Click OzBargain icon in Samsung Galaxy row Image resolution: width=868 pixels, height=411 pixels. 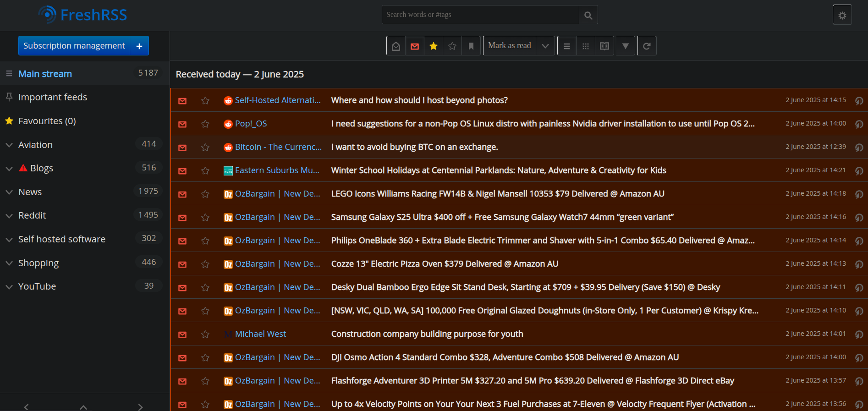click(x=228, y=217)
